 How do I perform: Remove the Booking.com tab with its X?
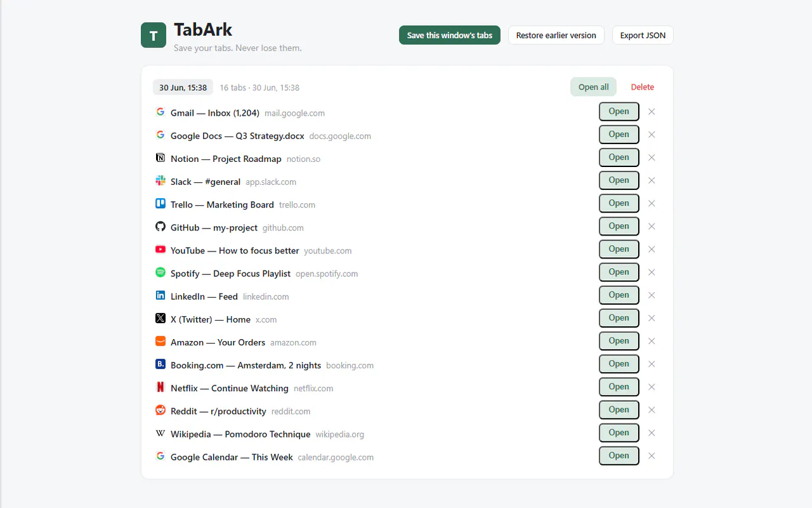(x=652, y=364)
